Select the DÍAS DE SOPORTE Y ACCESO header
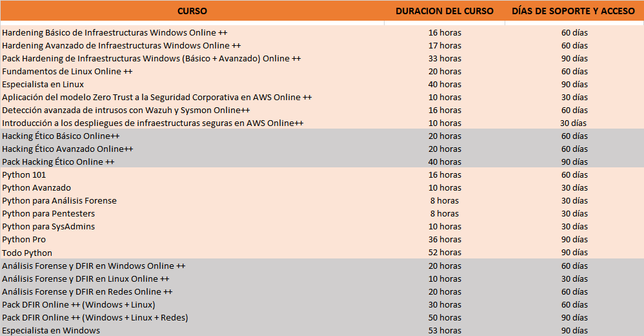The height and width of the screenshot is (336, 644). (x=573, y=11)
